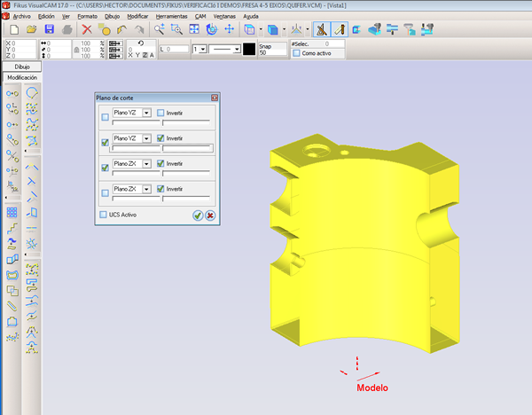This screenshot has width=532, height=415.
Task: Click the undo arrow icon
Action: tap(122, 29)
